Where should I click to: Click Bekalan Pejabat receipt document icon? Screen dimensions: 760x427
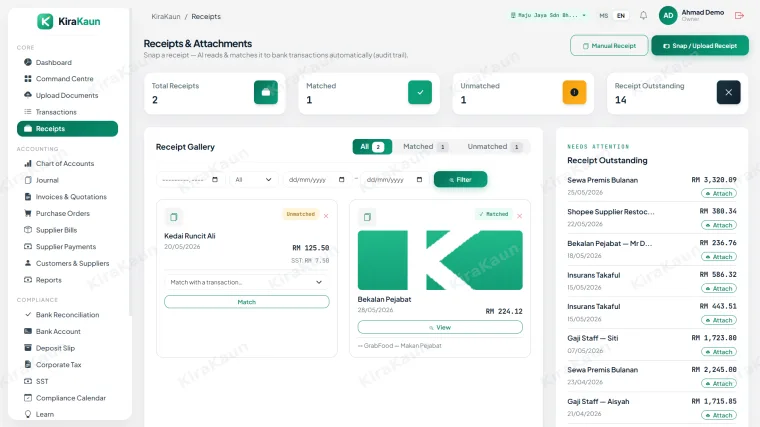(367, 217)
